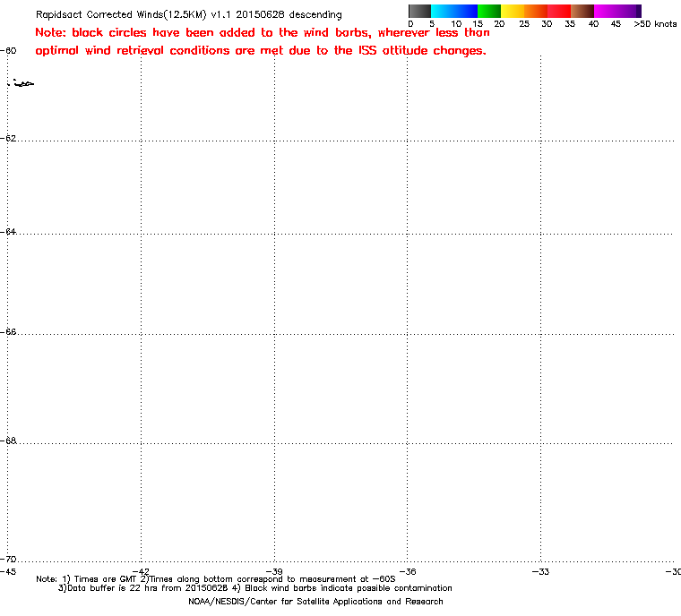The width and height of the screenshot is (681, 616).
Task: Click the NOAA/NESDIS credit line
Action: pos(315,602)
